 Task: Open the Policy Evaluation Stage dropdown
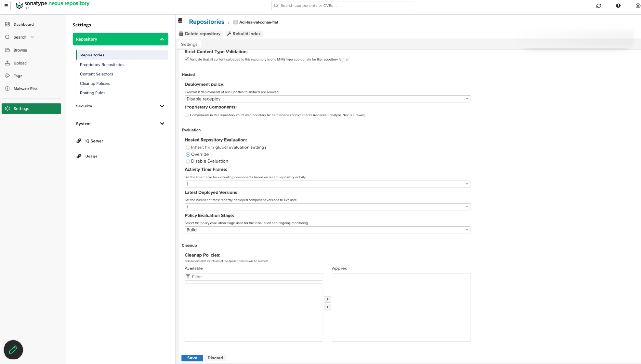[327, 230]
